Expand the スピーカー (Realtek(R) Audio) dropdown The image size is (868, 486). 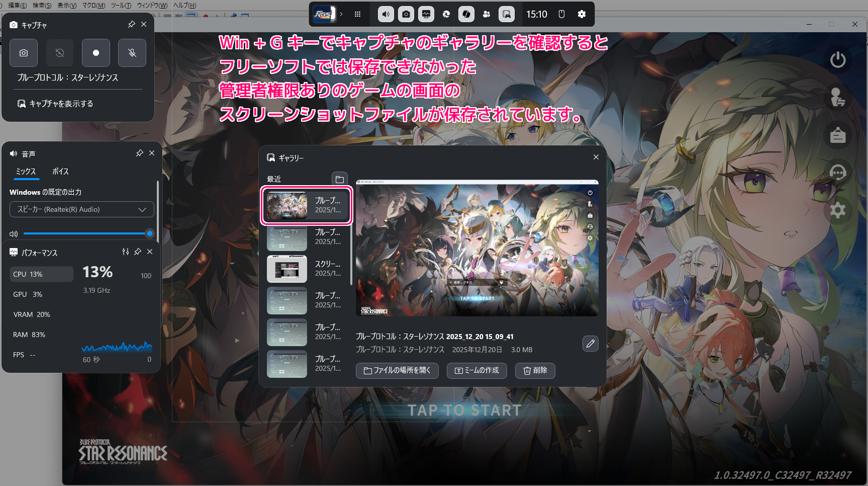point(82,209)
